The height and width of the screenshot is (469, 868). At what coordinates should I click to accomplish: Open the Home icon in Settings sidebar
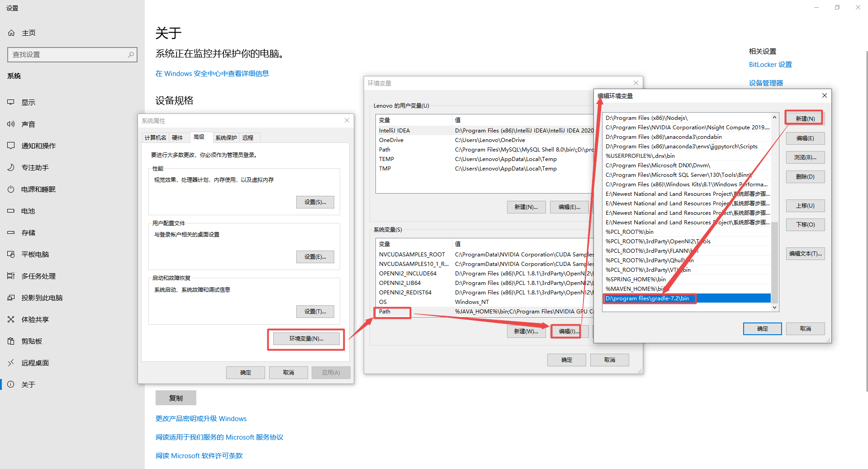point(11,33)
